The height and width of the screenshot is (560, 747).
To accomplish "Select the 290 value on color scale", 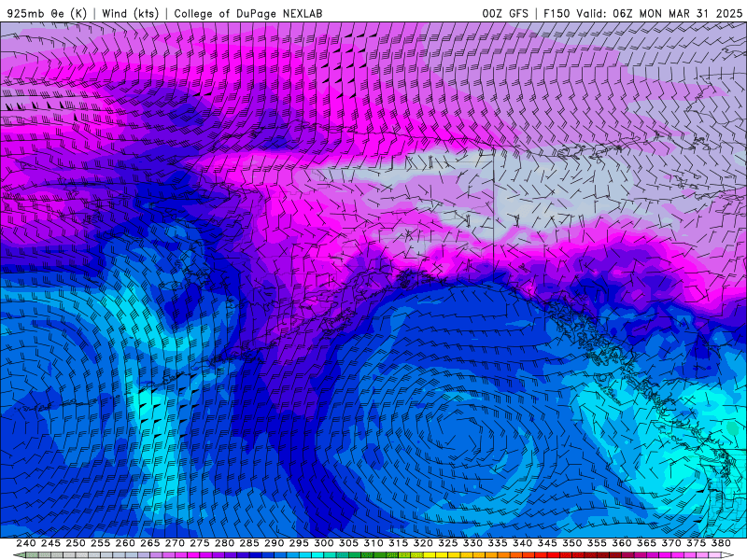I will point(274,543).
